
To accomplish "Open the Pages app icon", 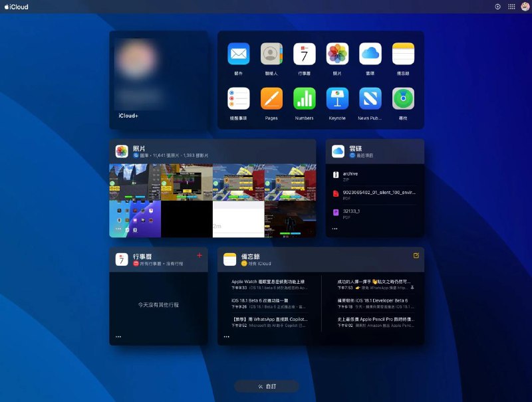I will coord(271,100).
